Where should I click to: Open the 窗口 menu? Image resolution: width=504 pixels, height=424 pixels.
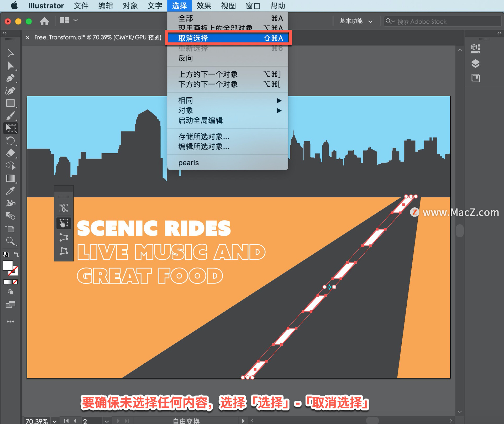[253, 6]
